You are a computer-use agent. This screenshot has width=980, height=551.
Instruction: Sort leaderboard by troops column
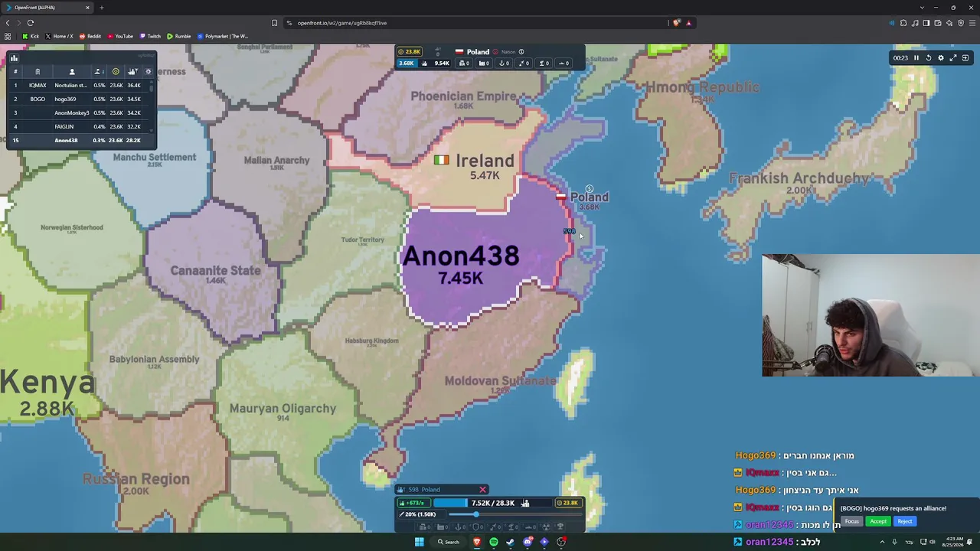[x=132, y=71]
